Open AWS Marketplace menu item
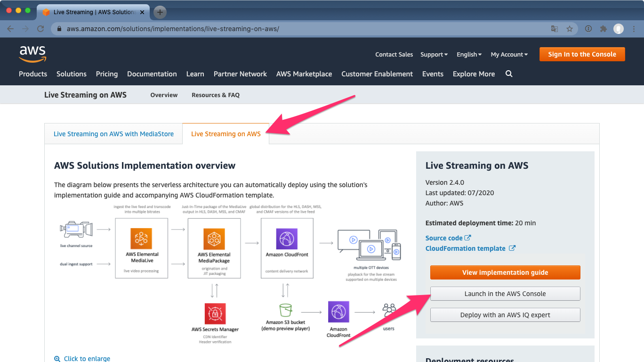The image size is (644, 362). coord(304,74)
